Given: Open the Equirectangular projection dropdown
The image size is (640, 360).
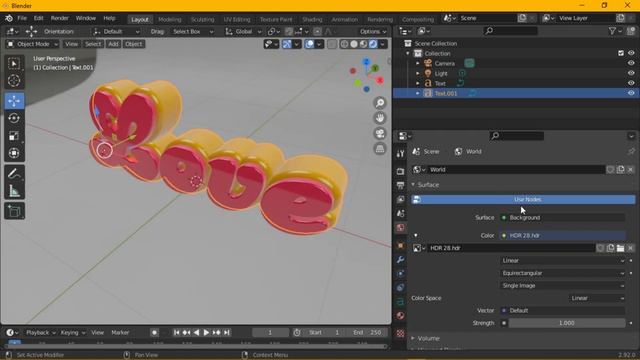Looking at the screenshot, I should 563,273.
